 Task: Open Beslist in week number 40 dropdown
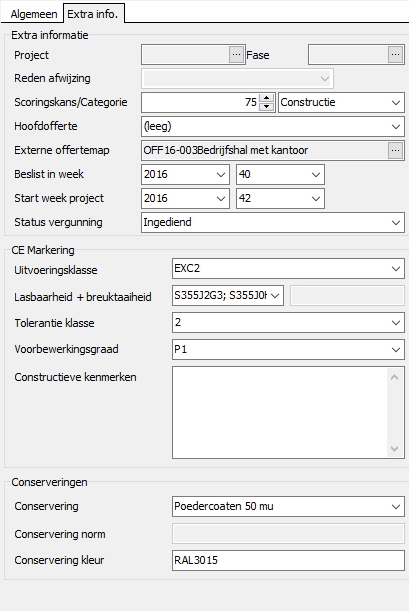click(x=280, y=175)
